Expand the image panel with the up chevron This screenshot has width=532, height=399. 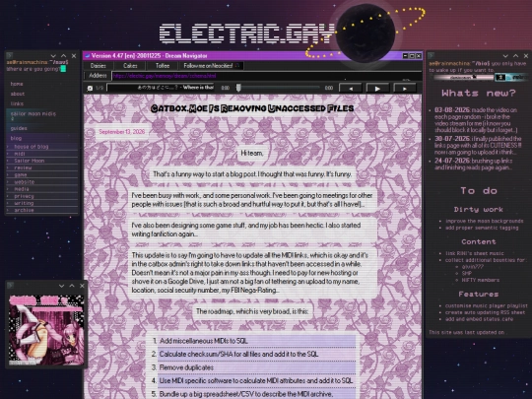tap(72, 286)
